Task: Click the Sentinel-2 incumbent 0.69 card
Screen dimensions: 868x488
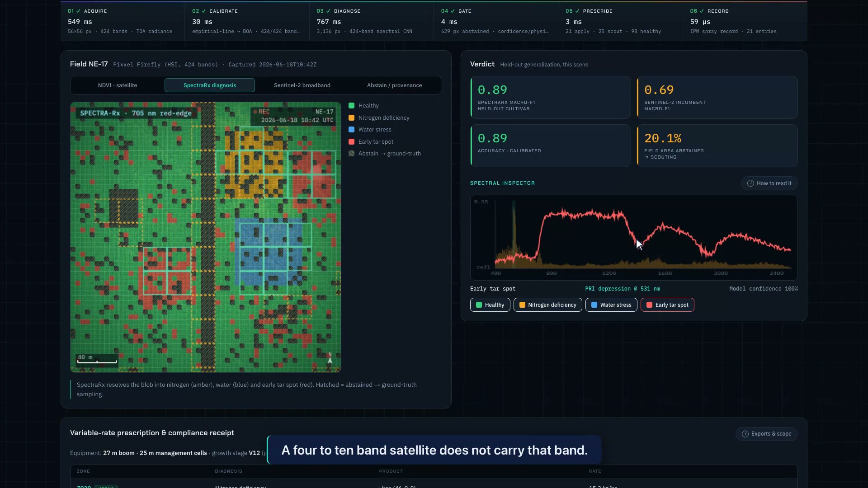Action: click(717, 98)
